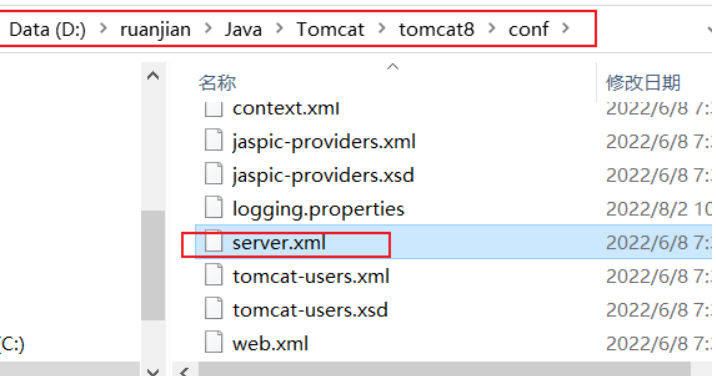Click navigation pane scroll up arrow
Image resolution: width=716 pixels, height=376 pixels.
pyautogui.click(x=153, y=75)
